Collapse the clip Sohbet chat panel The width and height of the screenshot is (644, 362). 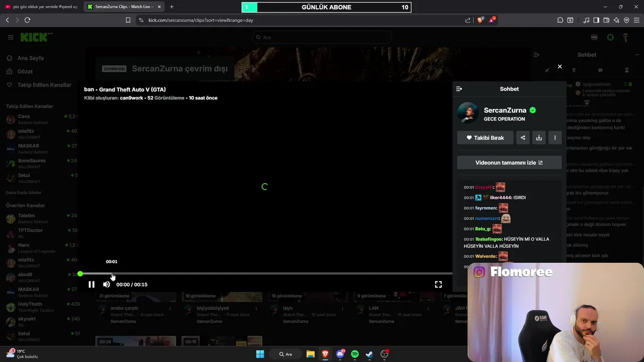(x=459, y=89)
